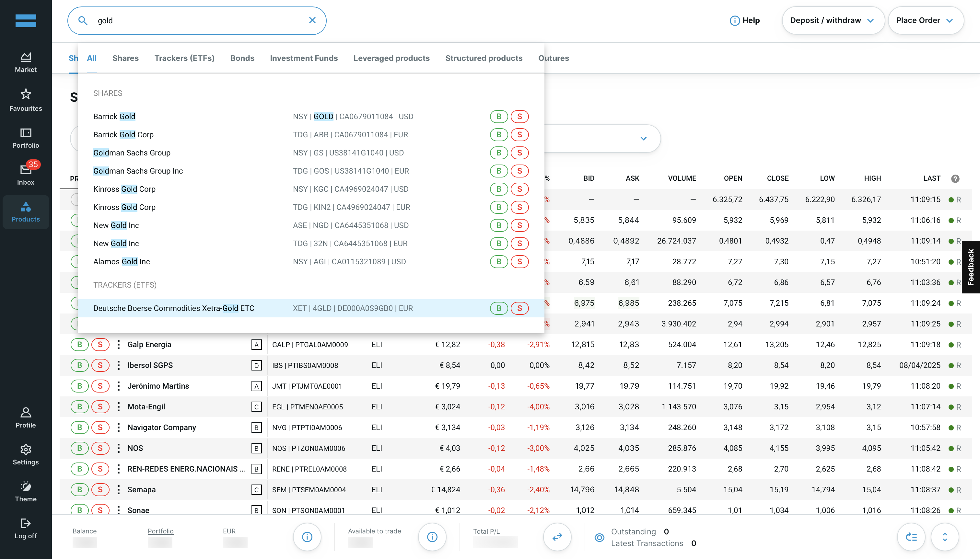Open Galp Energia three-dot options menu
The image size is (980, 559).
click(118, 345)
